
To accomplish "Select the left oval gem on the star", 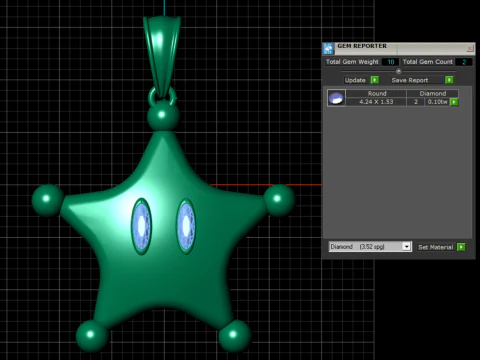I will click(x=141, y=226).
